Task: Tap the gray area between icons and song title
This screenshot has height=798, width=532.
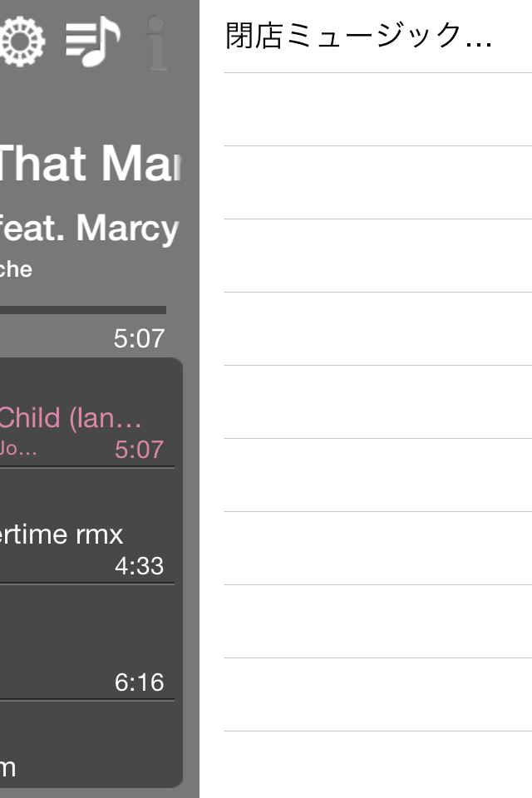Action: [x=91, y=105]
